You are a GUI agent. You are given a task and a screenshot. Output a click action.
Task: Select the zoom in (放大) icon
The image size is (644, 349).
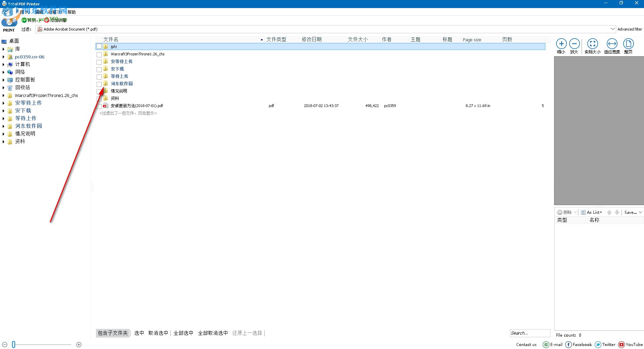coord(575,44)
